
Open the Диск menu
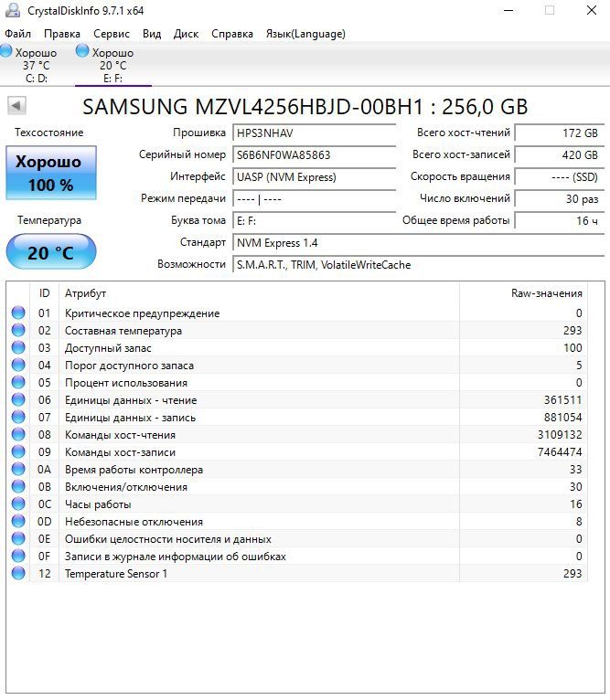pyautogui.click(x=186, y=34)
